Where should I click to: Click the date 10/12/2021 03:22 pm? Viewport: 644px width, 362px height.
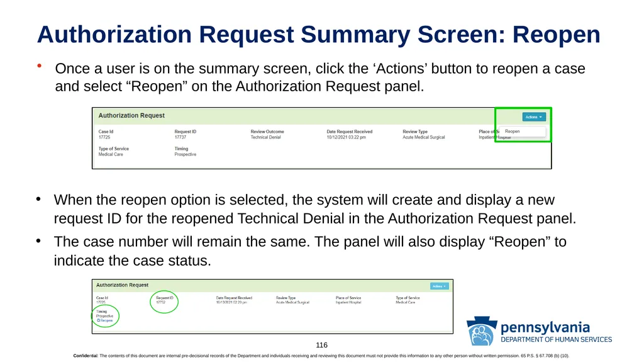tap(346, 137)
